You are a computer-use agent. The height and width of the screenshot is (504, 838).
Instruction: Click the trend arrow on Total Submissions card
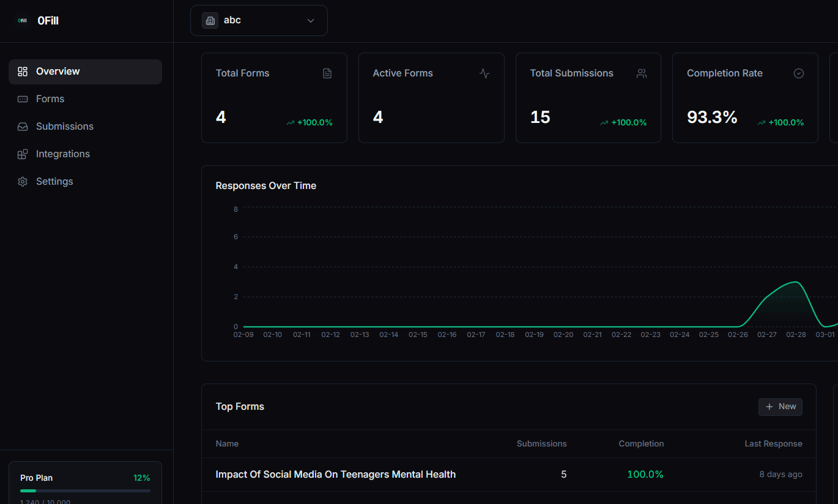click(604, 123)
